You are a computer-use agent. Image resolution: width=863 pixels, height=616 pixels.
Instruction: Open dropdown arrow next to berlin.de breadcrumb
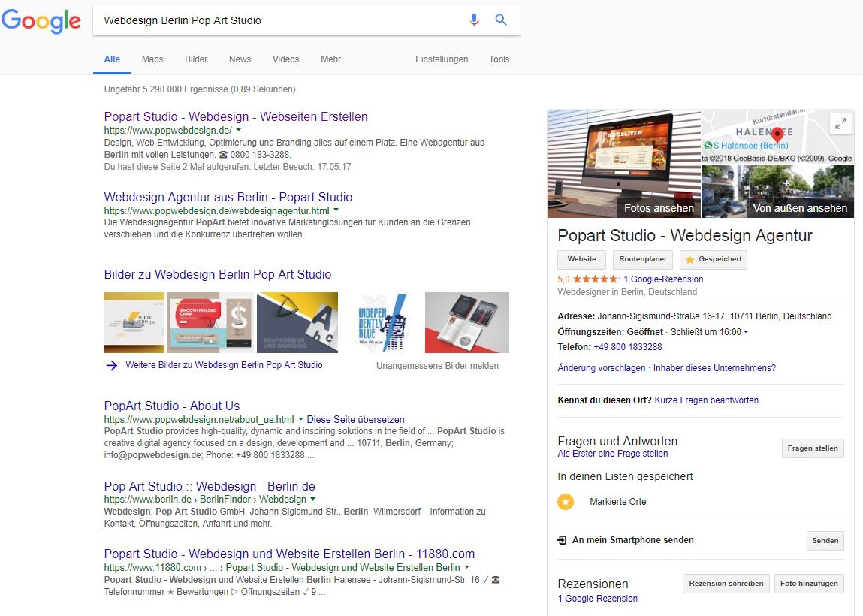click(x=312, y=500)
